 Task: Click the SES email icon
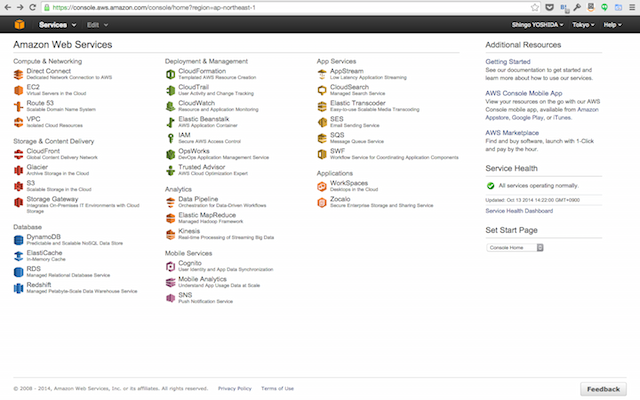[x=322, y=122]
